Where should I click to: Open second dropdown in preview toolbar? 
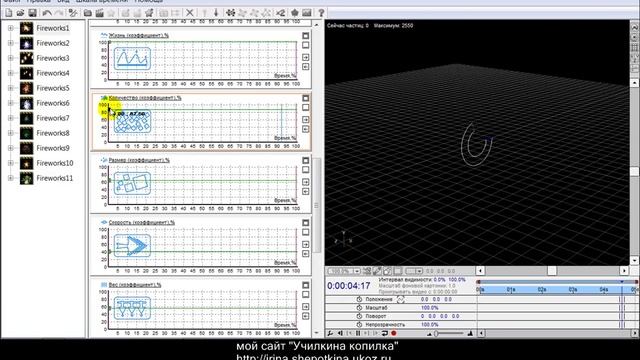[x=419, y=271]
